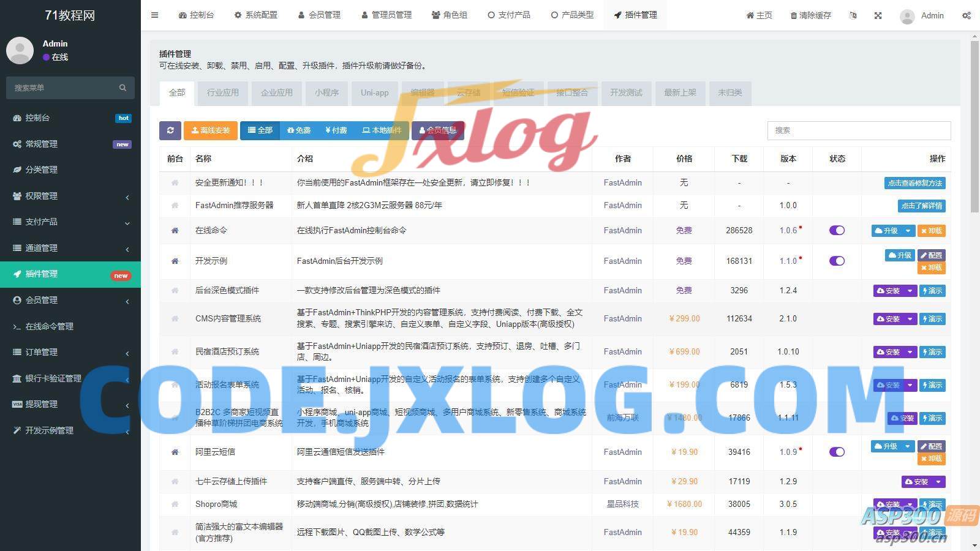Switch to the Uni-app plugin category tab
The width and height of the screenshot is (980, 551).
click(x=374, y=93)
